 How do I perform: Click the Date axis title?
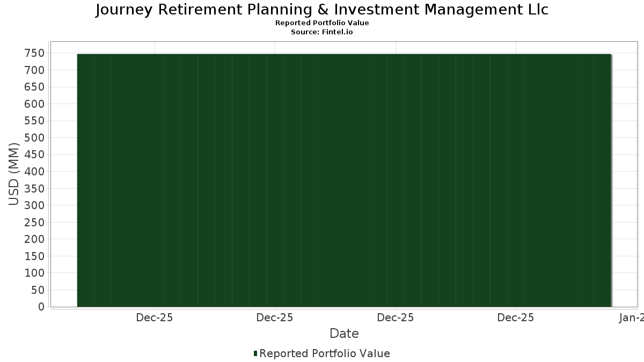point(344,334)
